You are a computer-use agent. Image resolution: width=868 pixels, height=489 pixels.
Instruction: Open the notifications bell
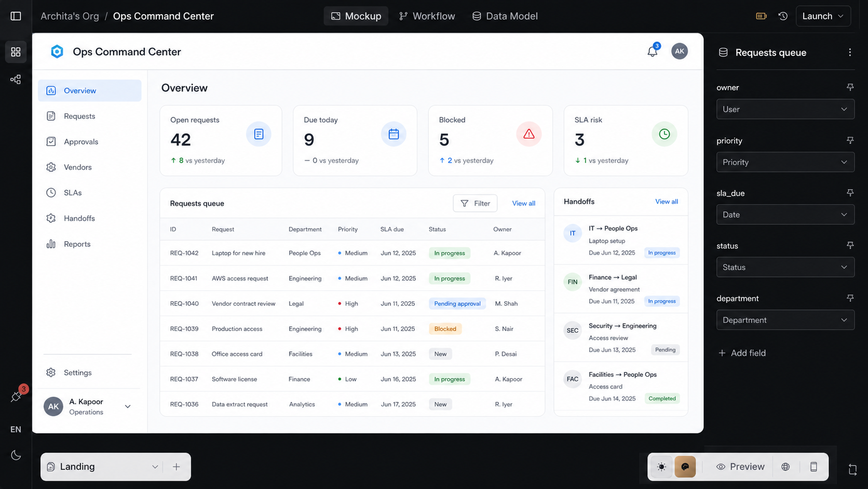point(653,51)
